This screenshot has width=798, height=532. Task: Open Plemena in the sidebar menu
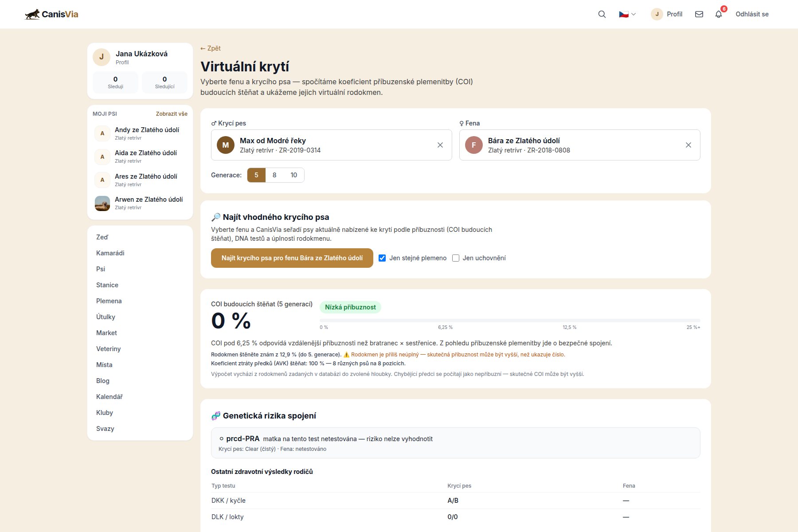109,301
